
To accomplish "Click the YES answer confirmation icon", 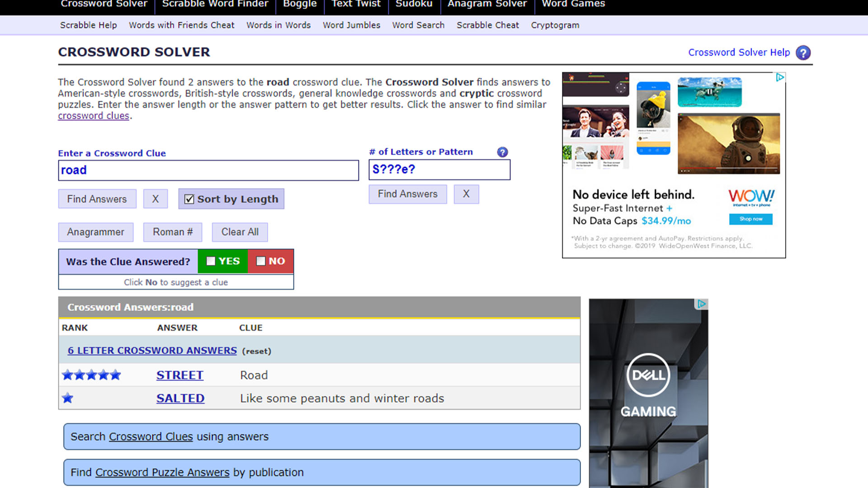I will click(x=222, y=260).
